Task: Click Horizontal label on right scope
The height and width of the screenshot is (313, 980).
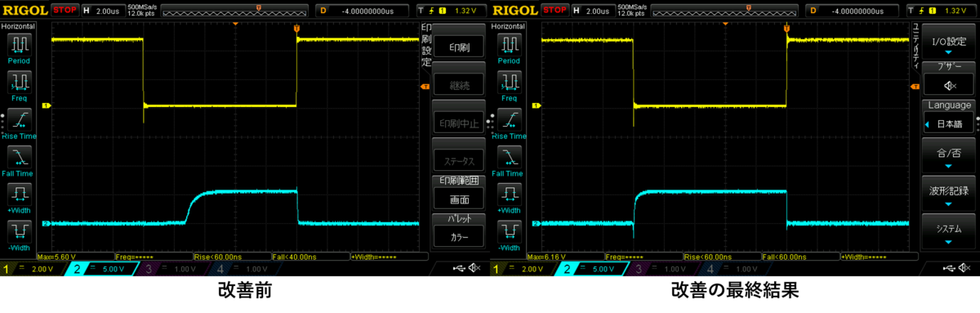Action: (508, 26)
